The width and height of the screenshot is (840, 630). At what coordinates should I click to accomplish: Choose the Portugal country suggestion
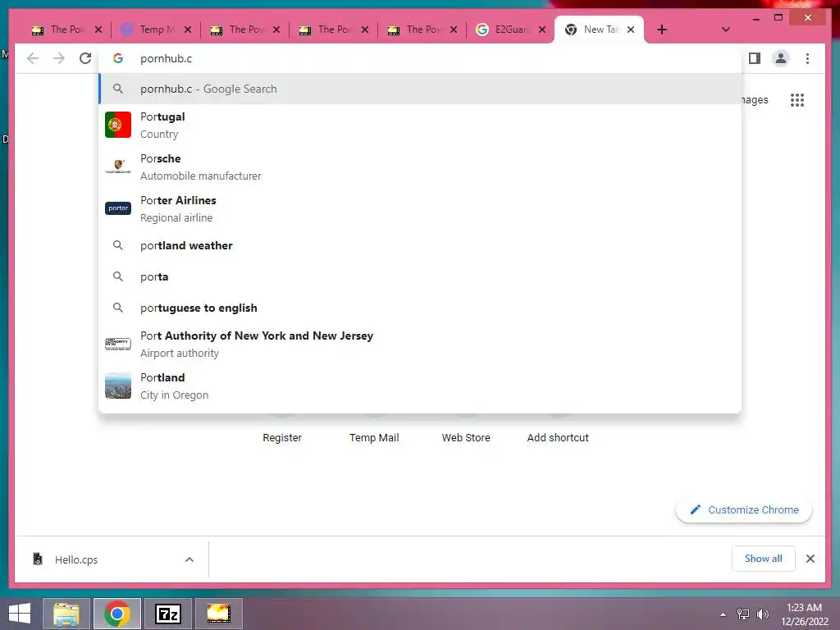pos(420,125)
